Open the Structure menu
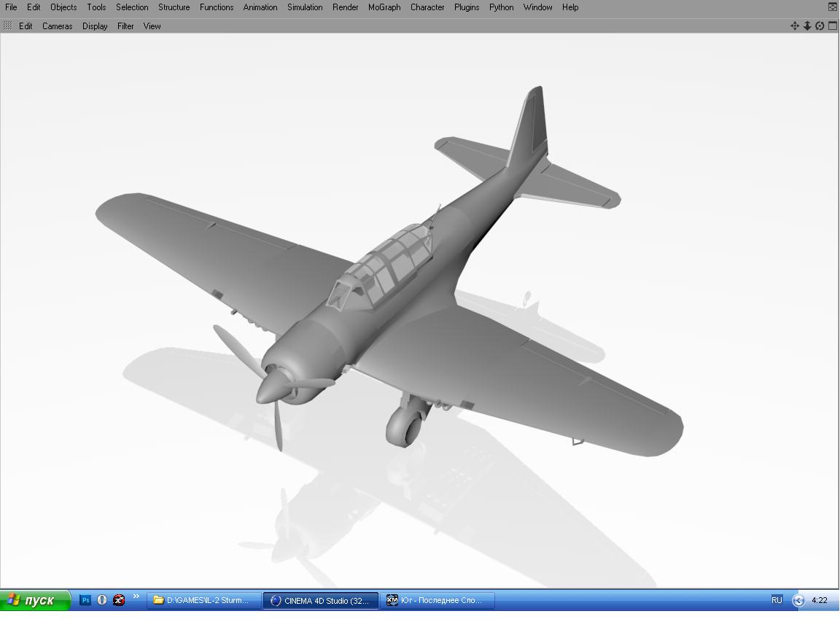The width and height of the screenshot is (840, 630). (x=174, y=7)
